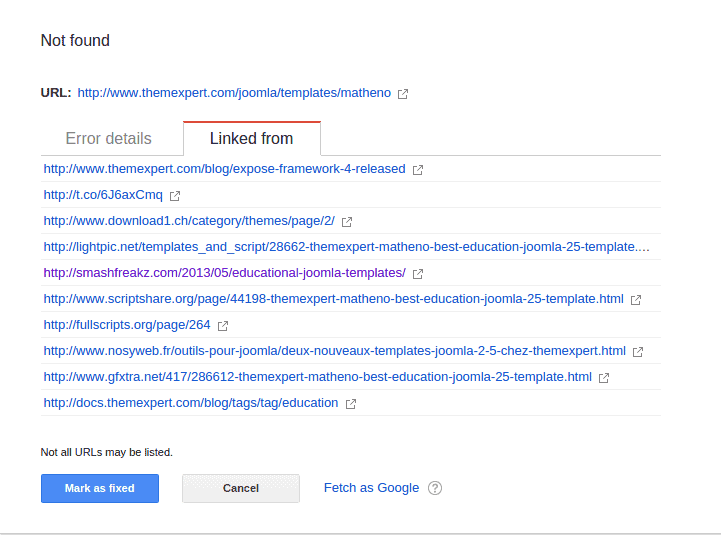Click external icon after download1.ch themes link
The width and height of the screenshot is (721, 535).
347,222
